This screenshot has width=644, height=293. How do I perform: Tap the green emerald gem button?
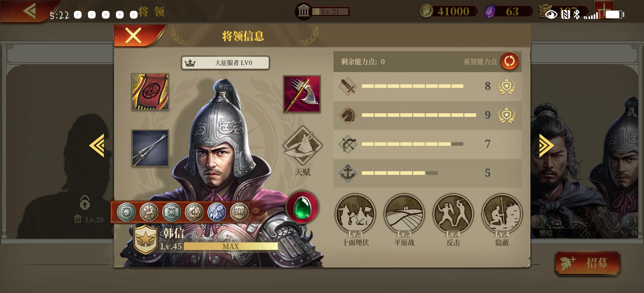click(x=302, y=207)
